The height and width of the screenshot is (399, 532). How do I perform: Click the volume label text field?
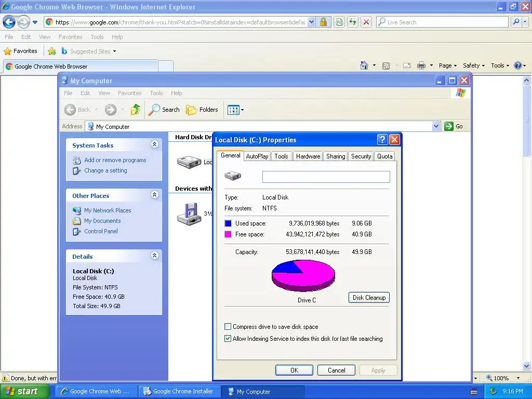[x=326, y=177]
